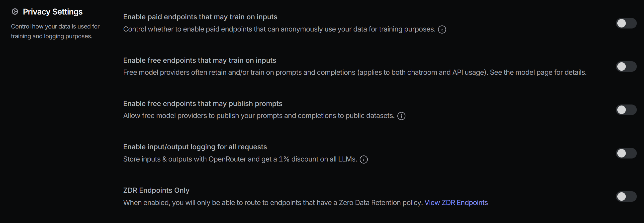Click the 'Enable input/output logging for all requests' title
Viewport: 644px width, 223px height.
coord(195,147)
